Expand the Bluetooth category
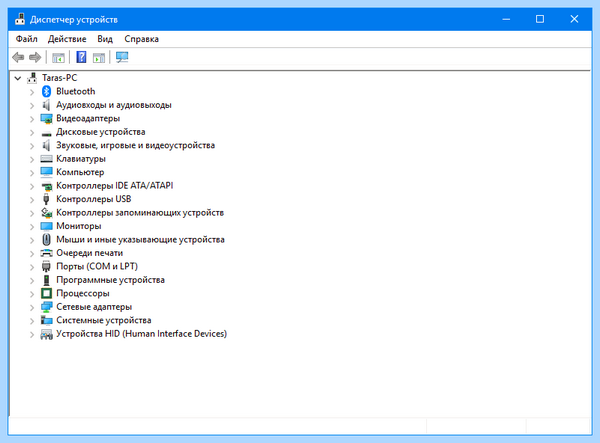The width and height of the screenshot is (600, 443). (32, 92)
